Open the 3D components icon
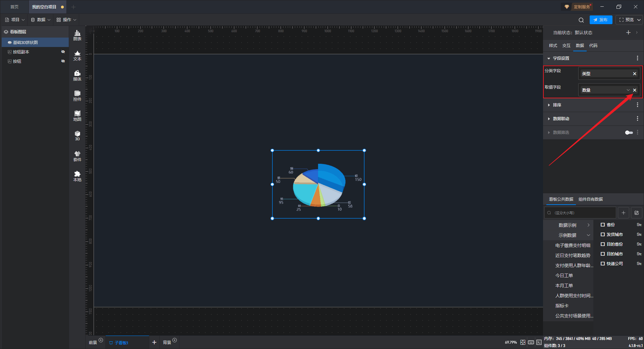 (77, 136)
